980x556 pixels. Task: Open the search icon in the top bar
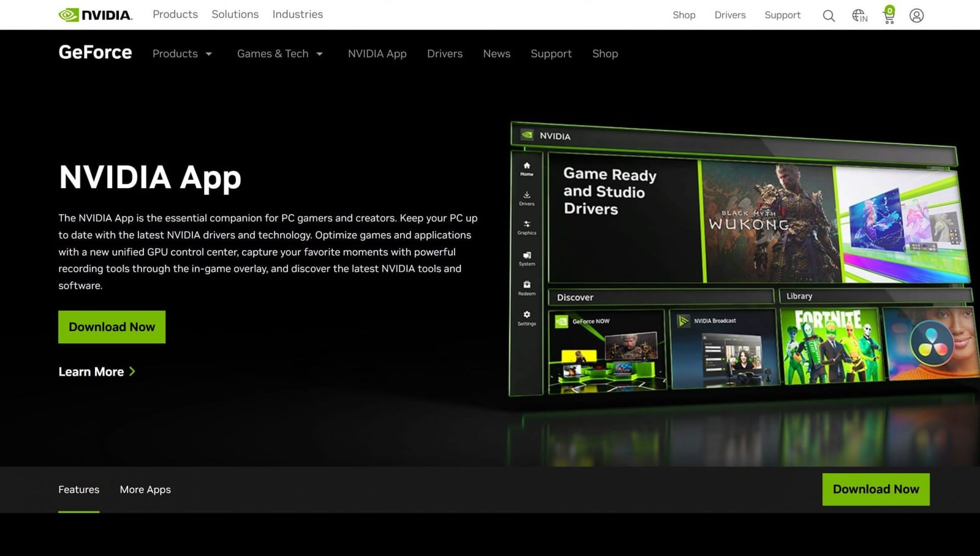coord(828,15)
